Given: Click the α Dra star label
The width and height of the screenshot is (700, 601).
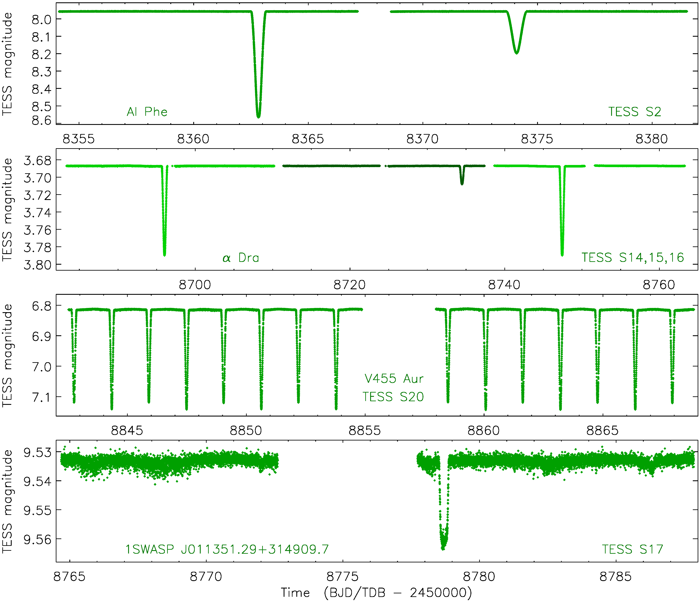Looking at the screenshot, I should [x=241, y=258].
